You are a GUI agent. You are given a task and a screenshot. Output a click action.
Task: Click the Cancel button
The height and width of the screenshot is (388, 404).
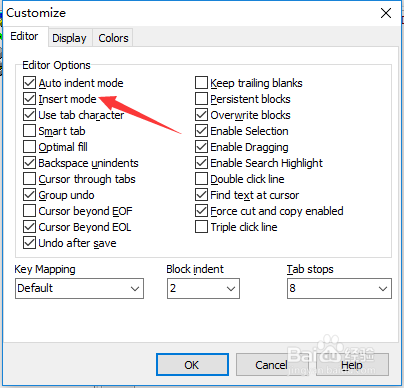click(x=271, y=365)
